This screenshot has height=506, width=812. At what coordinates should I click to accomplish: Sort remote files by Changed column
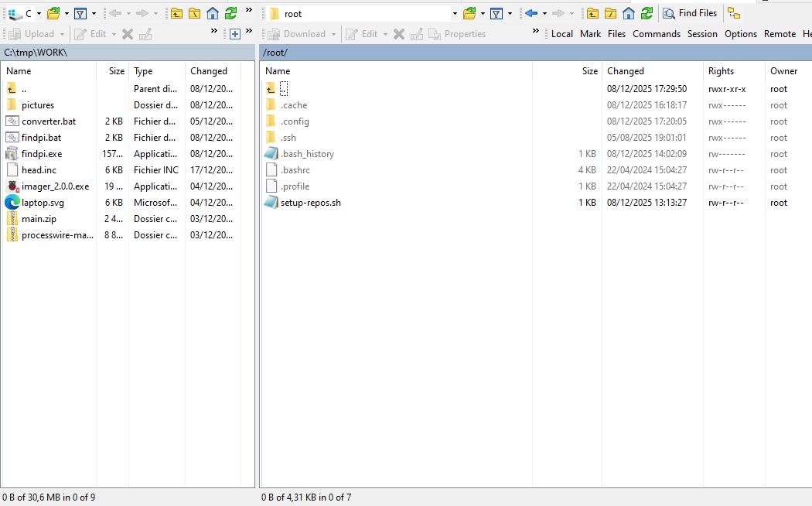pyautogui.click(x=625, y=71)
